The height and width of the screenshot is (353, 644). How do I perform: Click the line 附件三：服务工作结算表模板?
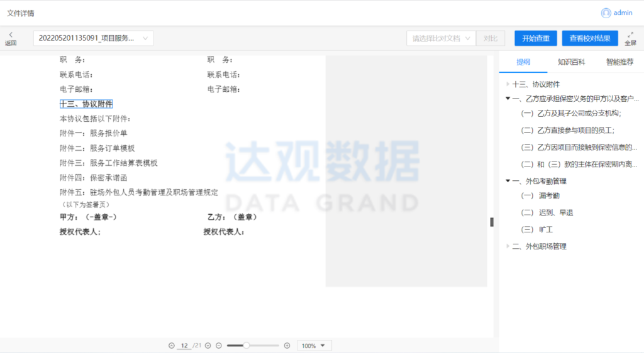(109, 163)
